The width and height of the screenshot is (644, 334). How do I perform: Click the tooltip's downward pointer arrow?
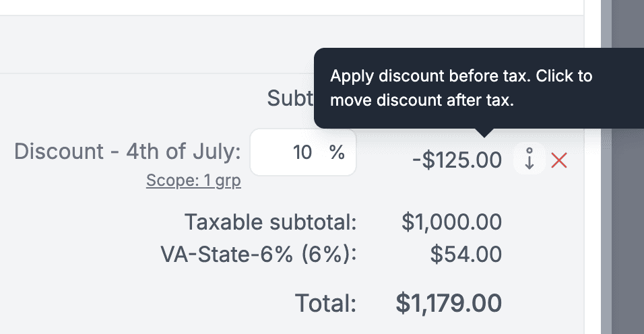click(x=484, y=133)
